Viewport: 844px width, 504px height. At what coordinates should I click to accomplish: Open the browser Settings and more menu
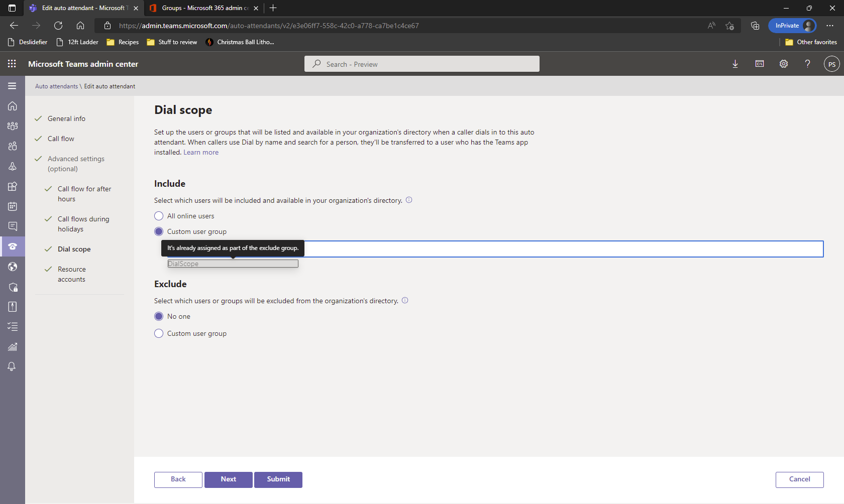[x=830, y=26]
